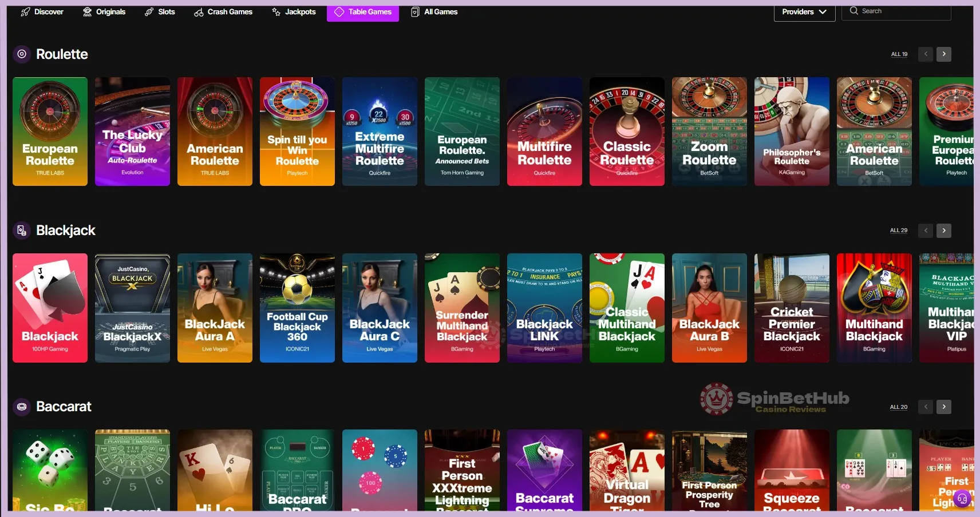Open American Roulette by TRUE LABS
This screenshot has width=980, height=517.
[215, 132]
